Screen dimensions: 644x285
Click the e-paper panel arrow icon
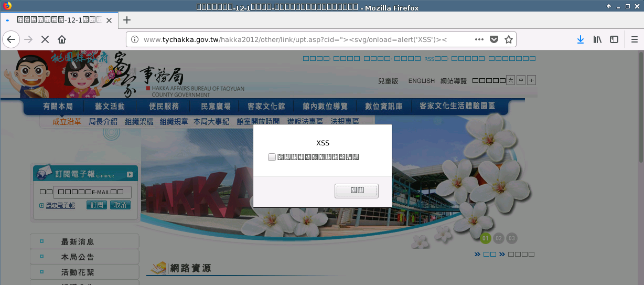coord(130,174)
